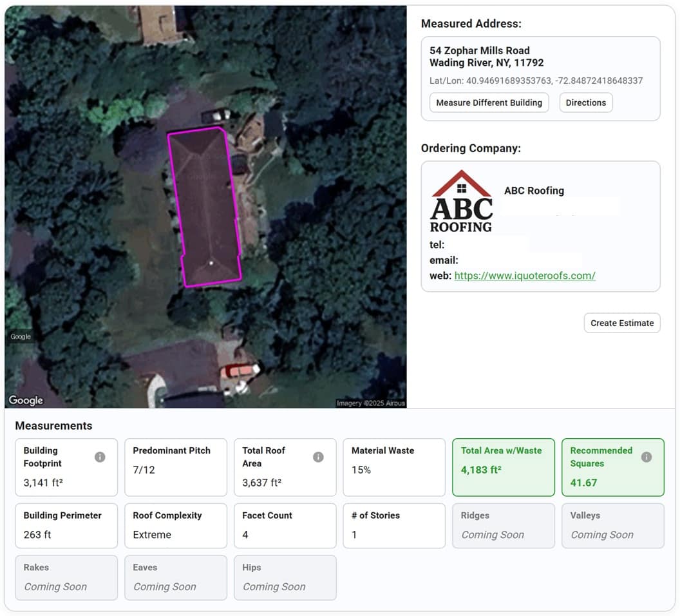Viewport: 680px width, 616px height.
Task: Click the Predominant Pitch card
Action: [x=175, y=467]
